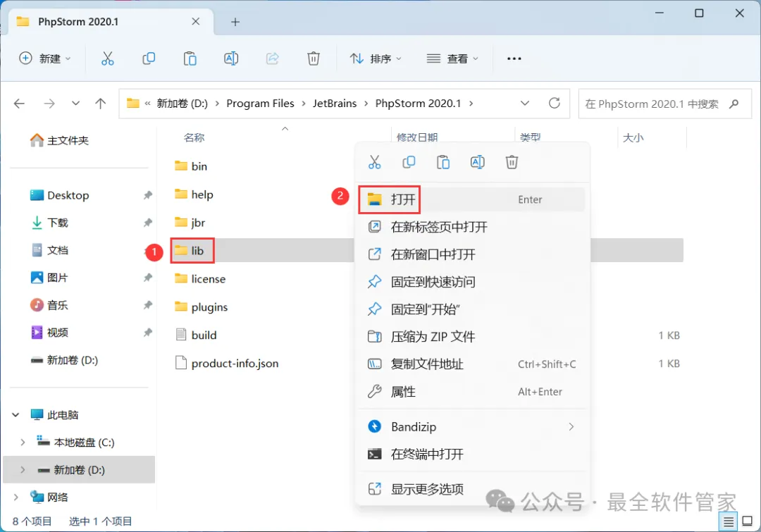Image resolution: width=761 pixels, height=532 pixels.
Task: Open the 新建 dropdown
Action: pos(44,58)
